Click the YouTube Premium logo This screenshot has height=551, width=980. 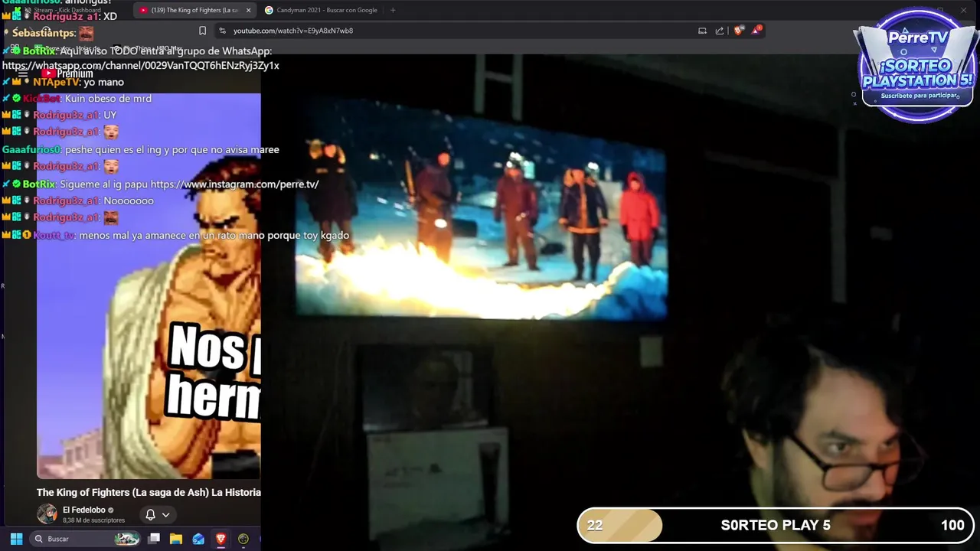pos(67,73)
